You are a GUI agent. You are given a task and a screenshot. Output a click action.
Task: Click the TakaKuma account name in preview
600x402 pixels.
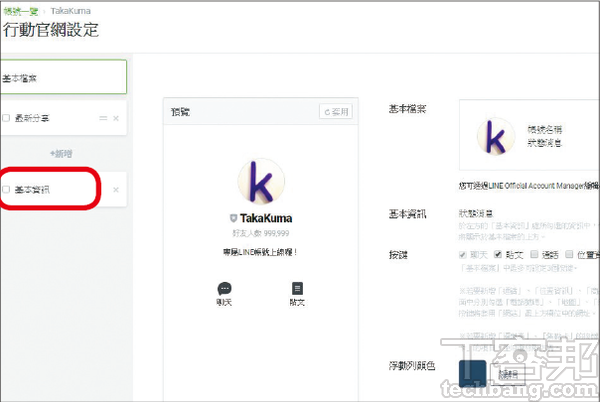click(266, 218)
